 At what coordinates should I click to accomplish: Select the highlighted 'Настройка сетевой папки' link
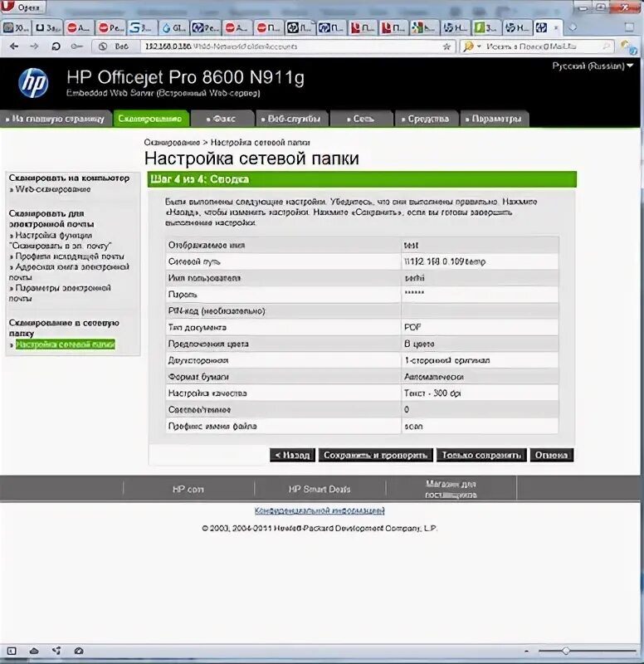(x=66, y=344)
